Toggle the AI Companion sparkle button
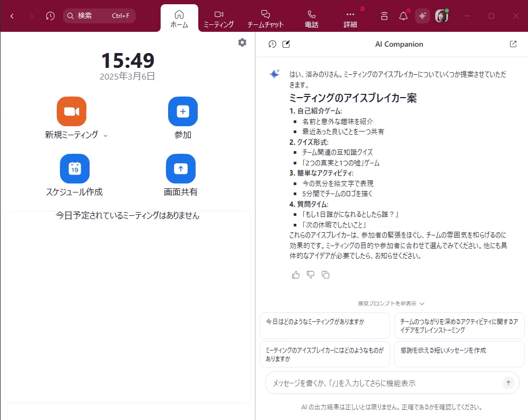Image resolution: width=528 pixels, height=420 pixels. tap(423, 16)
